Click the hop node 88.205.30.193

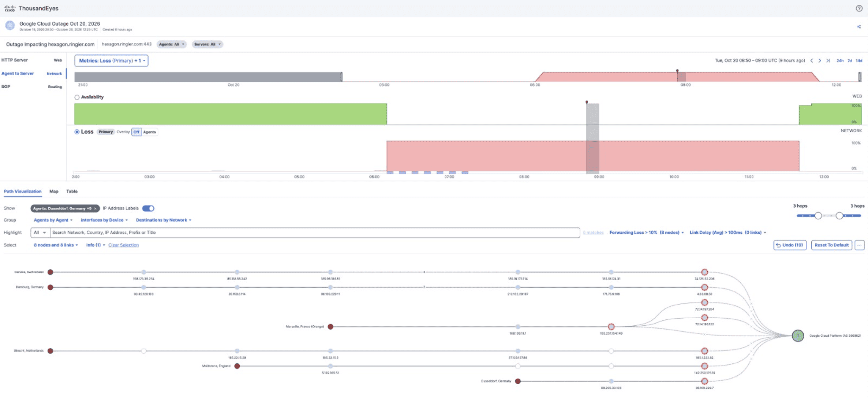click(x=611, y=381)
